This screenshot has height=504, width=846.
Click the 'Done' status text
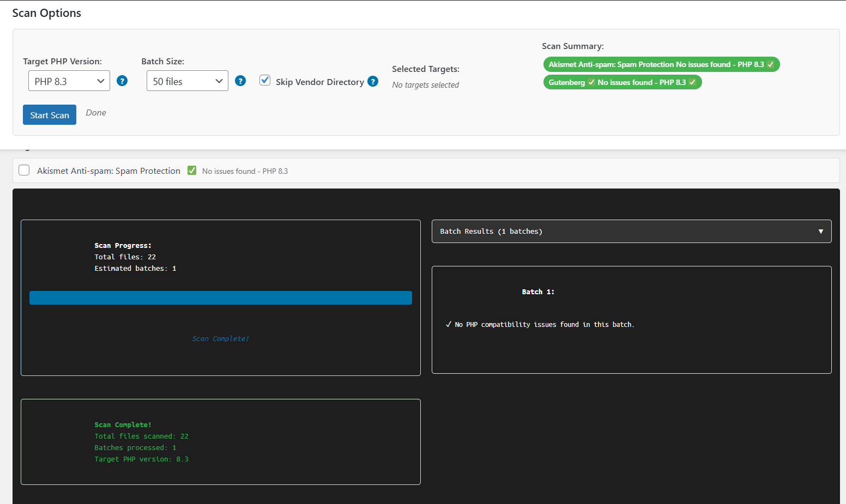point(96,113)
